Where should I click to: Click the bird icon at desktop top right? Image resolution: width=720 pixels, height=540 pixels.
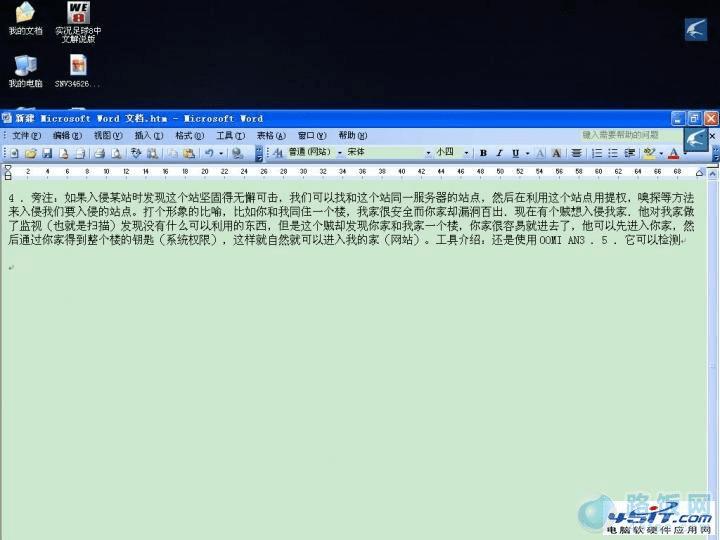coord(696,29)
